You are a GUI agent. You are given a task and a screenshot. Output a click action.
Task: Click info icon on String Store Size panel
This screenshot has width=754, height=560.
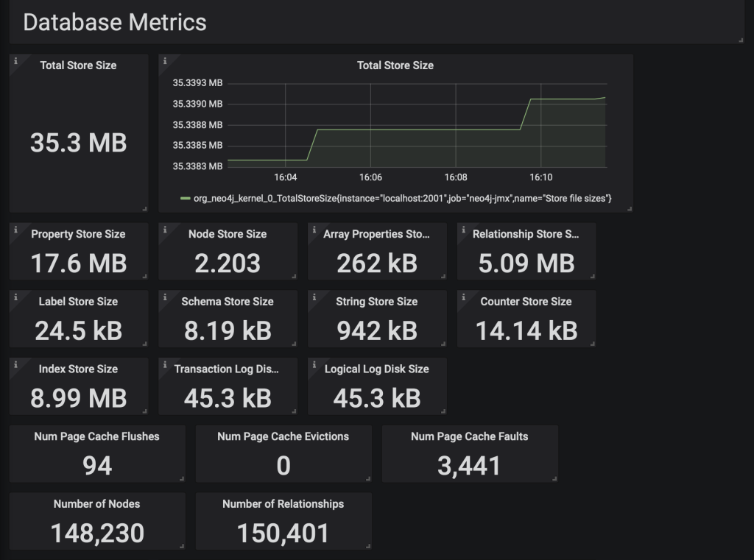[x=314, y=298]
